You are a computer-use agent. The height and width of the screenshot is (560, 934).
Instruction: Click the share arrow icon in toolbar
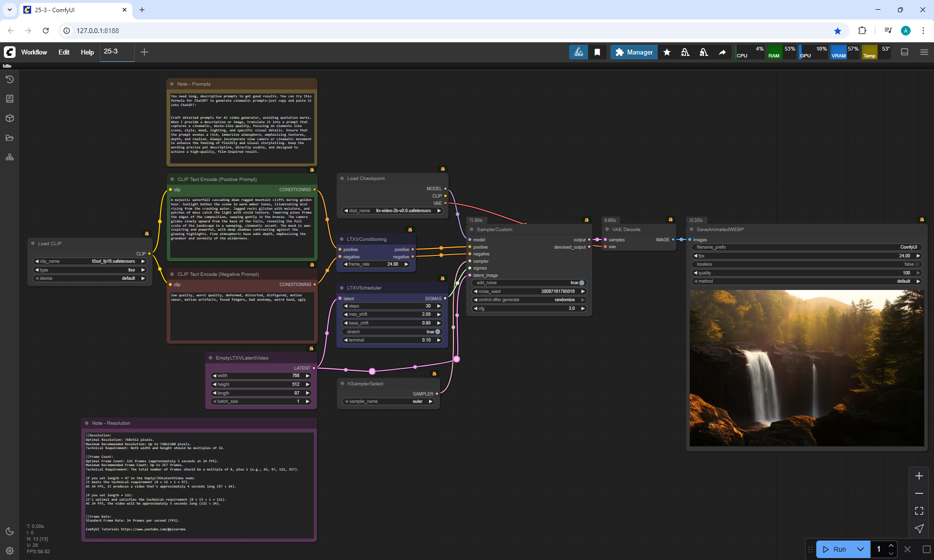(x=722, y=52)
